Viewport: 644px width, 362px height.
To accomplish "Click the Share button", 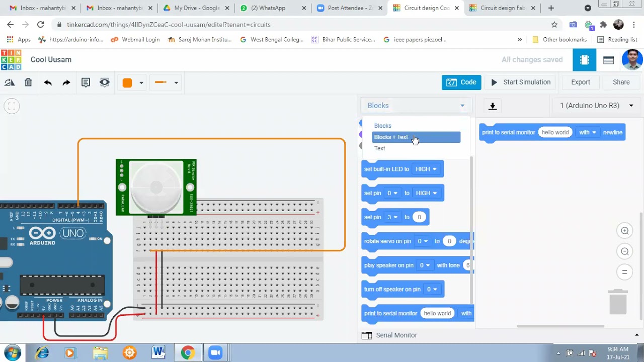I will point(621,82).
